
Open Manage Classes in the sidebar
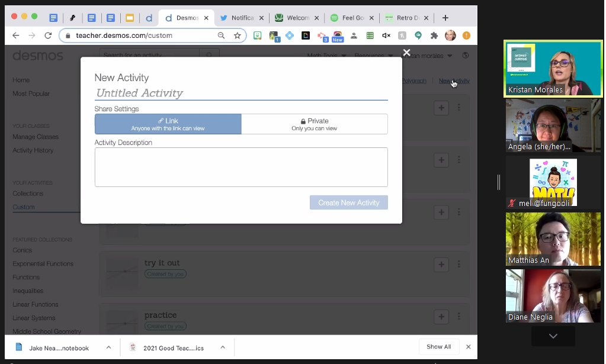(36, 137)
